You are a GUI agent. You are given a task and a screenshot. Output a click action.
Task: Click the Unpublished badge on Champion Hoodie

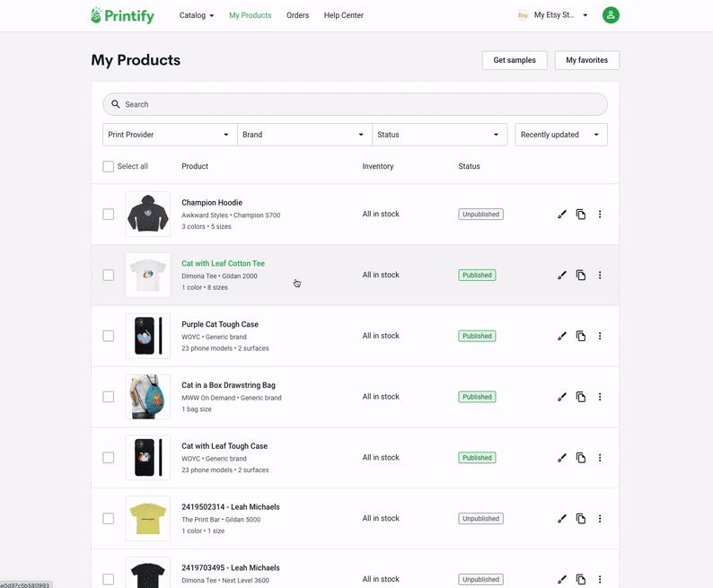[480, 214]
